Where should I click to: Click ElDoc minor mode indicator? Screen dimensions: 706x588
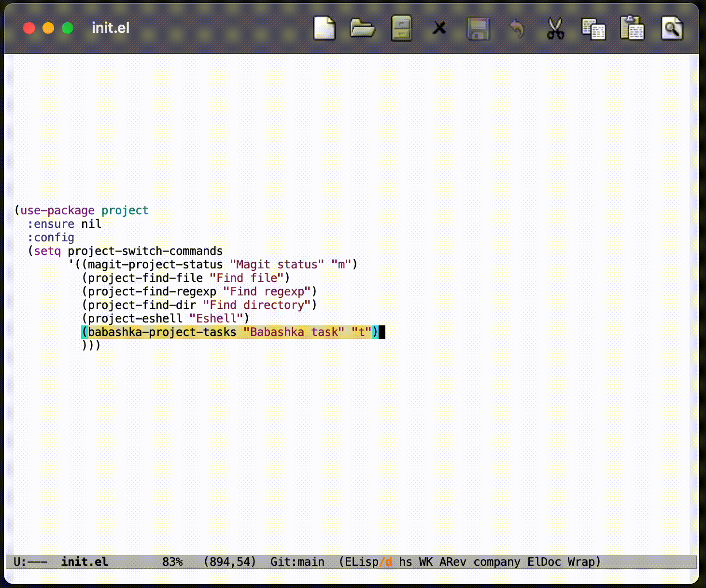(544, 561)
